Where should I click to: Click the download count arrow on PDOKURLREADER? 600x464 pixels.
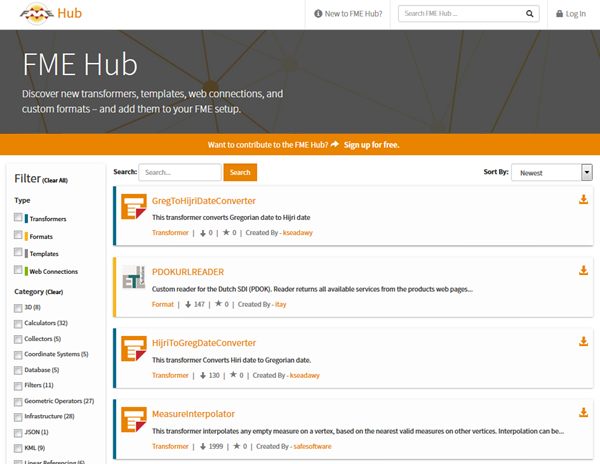188,304
